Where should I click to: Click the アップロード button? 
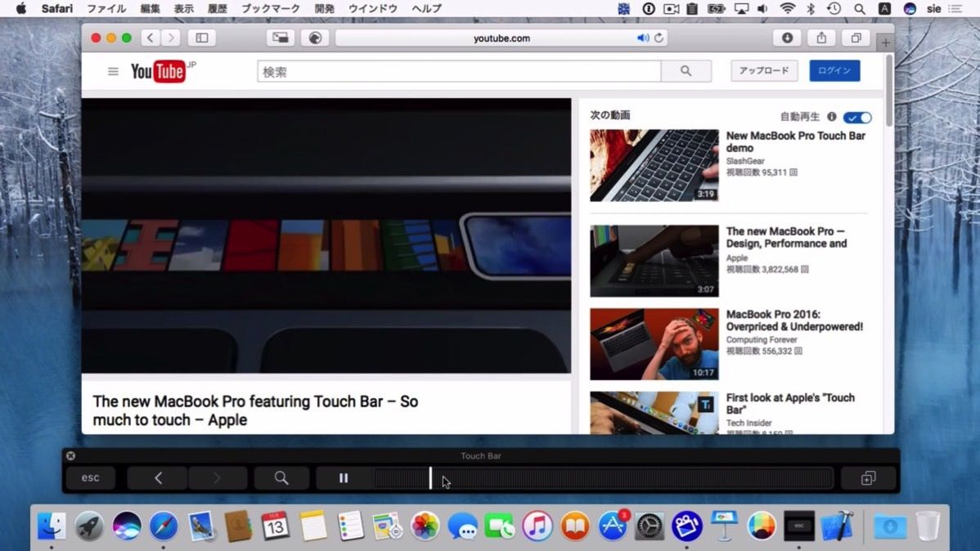[x=764, y=70]
